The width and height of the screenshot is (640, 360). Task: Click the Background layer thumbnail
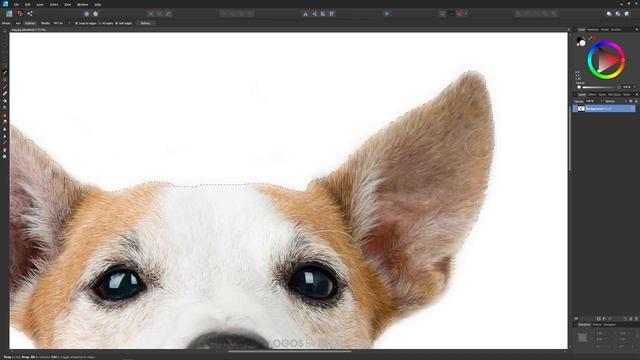[x=581, y=109]
